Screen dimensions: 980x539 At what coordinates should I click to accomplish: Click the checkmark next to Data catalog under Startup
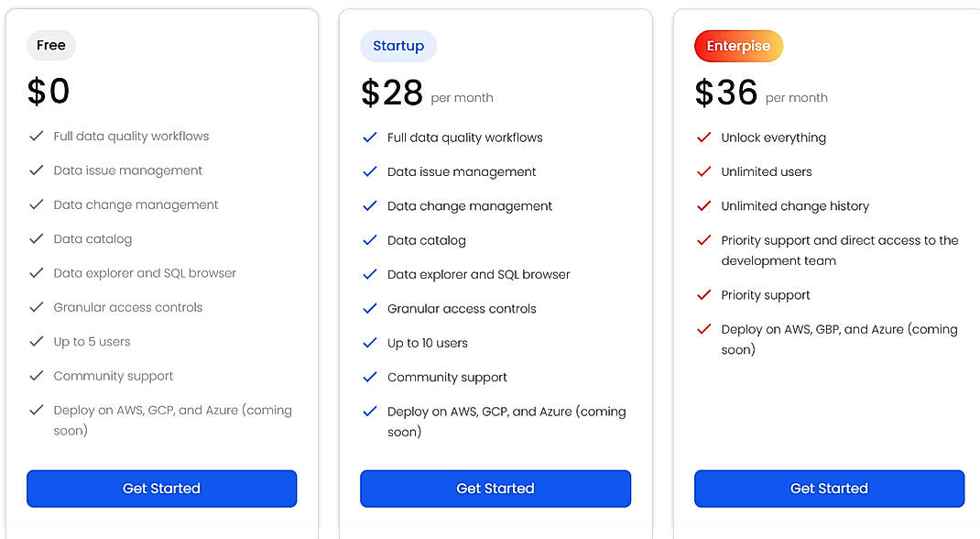coord(369,240)
